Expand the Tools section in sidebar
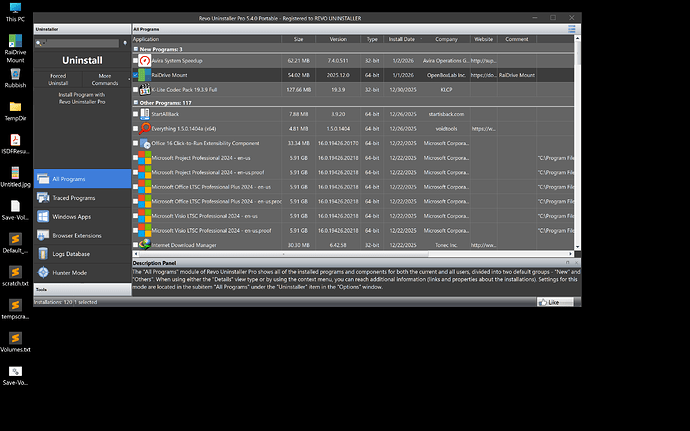The image size is (690, 431). click(81, 288)
